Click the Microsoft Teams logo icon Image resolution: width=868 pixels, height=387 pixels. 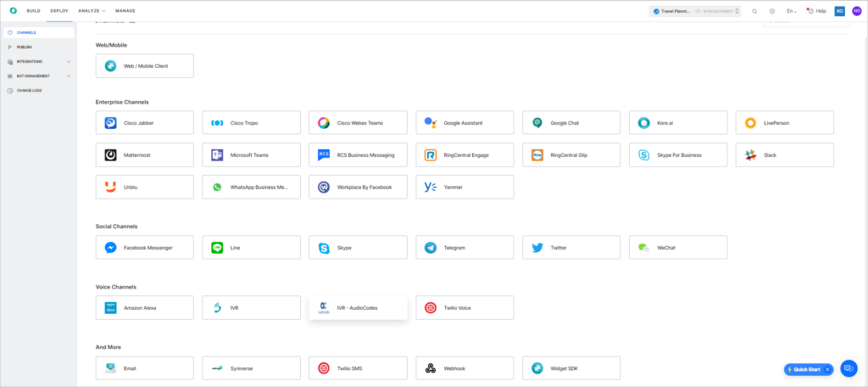click(x=217, y=155)
